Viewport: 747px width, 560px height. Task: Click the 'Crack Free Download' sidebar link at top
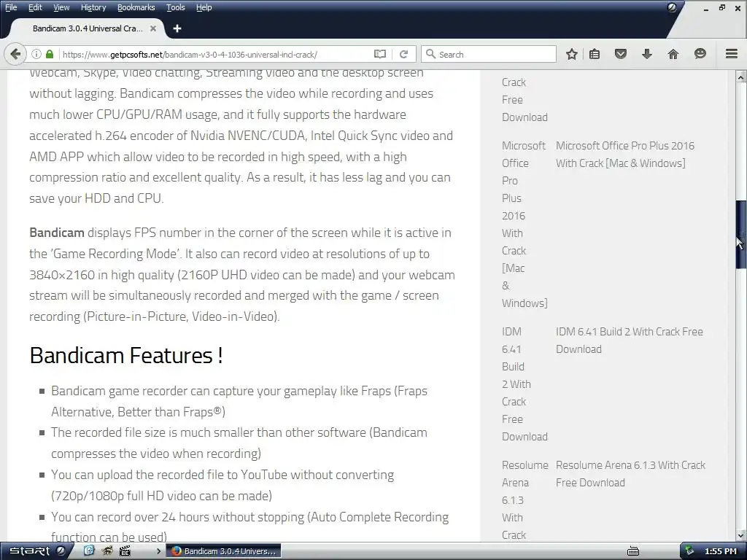tap(525, 99)
